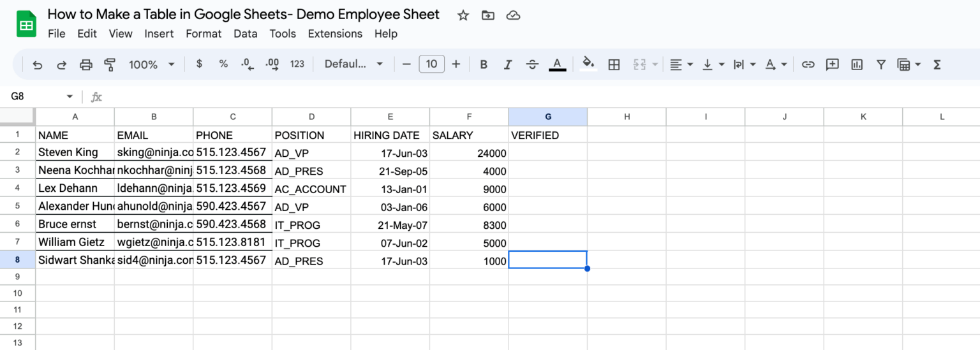980x350 pixels.
Task: Open the 100% zoom dropdown
Action: coord(152,64)
